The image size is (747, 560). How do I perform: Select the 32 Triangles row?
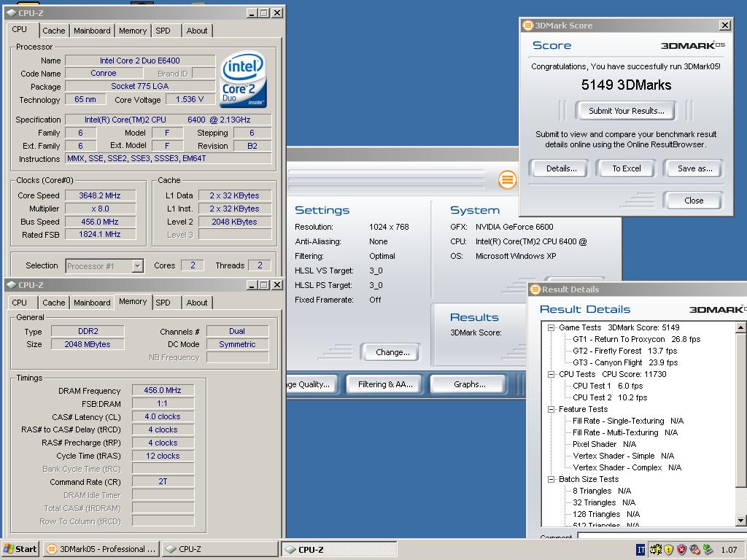coord(604,502)
